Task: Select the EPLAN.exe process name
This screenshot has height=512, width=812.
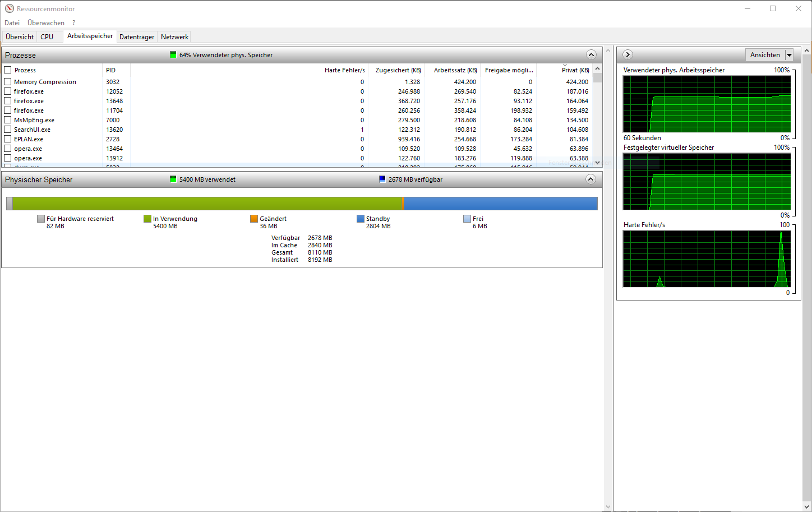Action: tap(29, 139)
